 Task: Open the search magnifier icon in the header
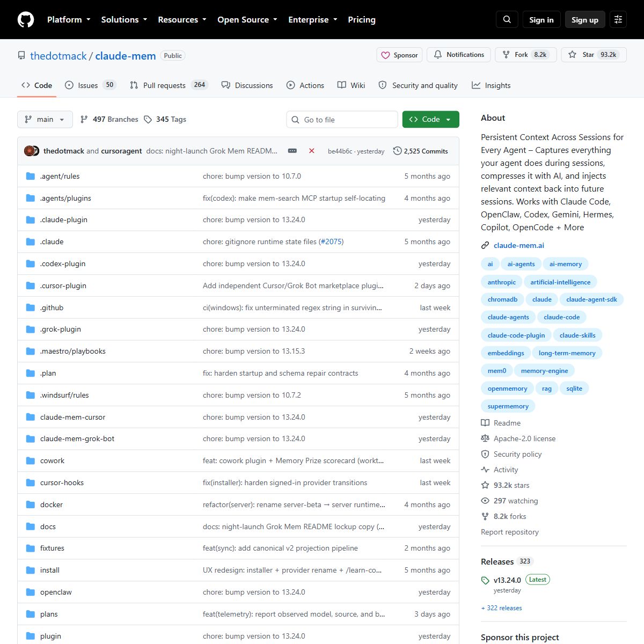point(507,19)
